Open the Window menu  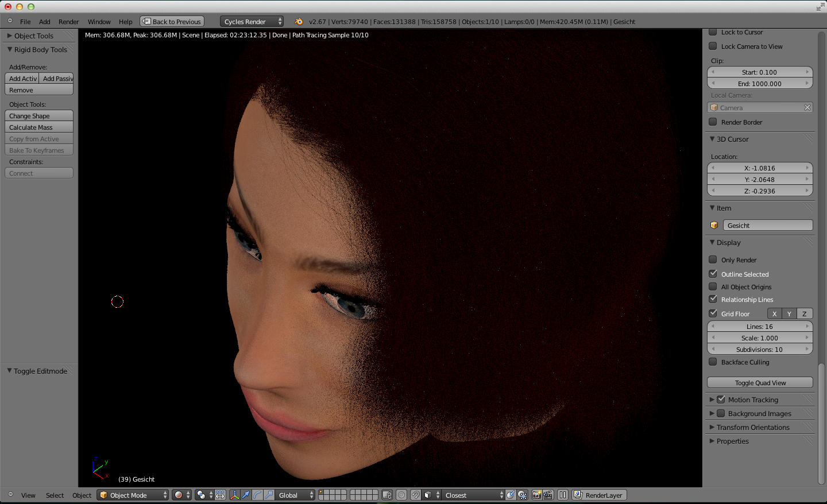click(x=99, y=22)
